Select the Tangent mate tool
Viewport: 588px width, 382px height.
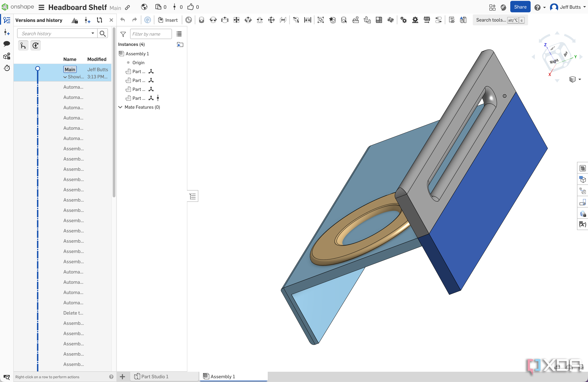tap(296, 20)
